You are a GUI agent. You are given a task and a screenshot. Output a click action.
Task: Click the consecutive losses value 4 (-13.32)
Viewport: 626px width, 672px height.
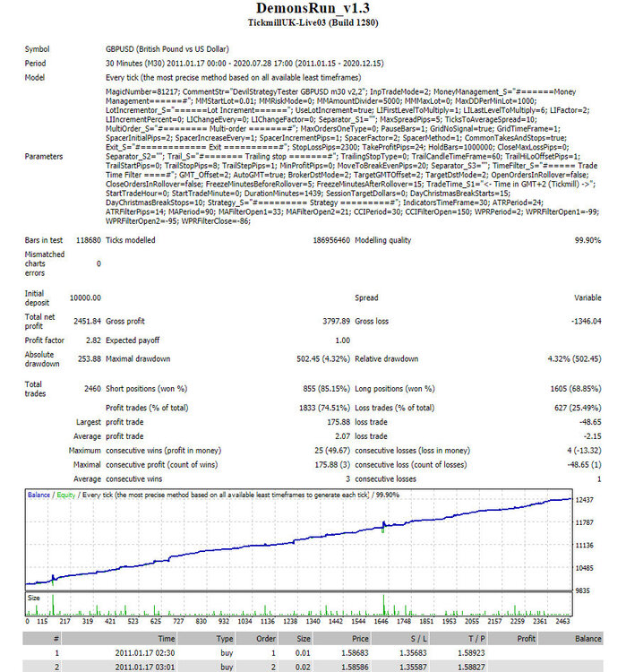[584, 451]
